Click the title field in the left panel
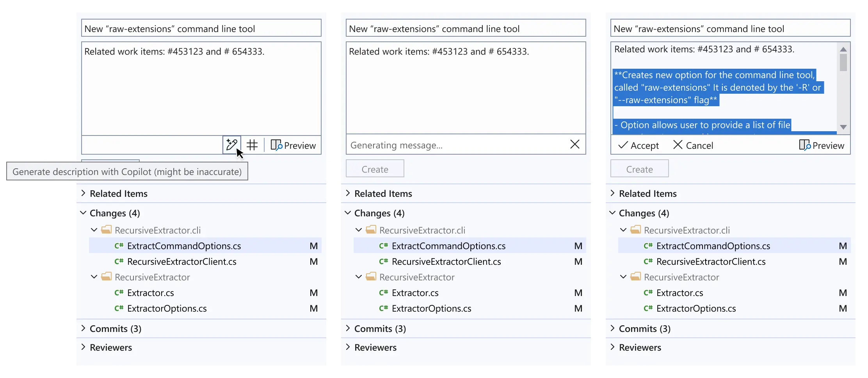 [x=201, y=29]
